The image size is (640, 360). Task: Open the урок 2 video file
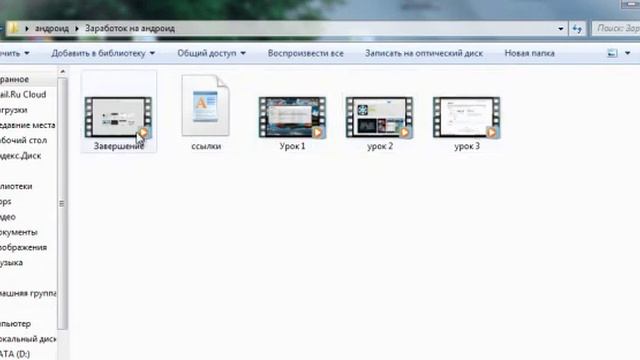tap(380, 118)
